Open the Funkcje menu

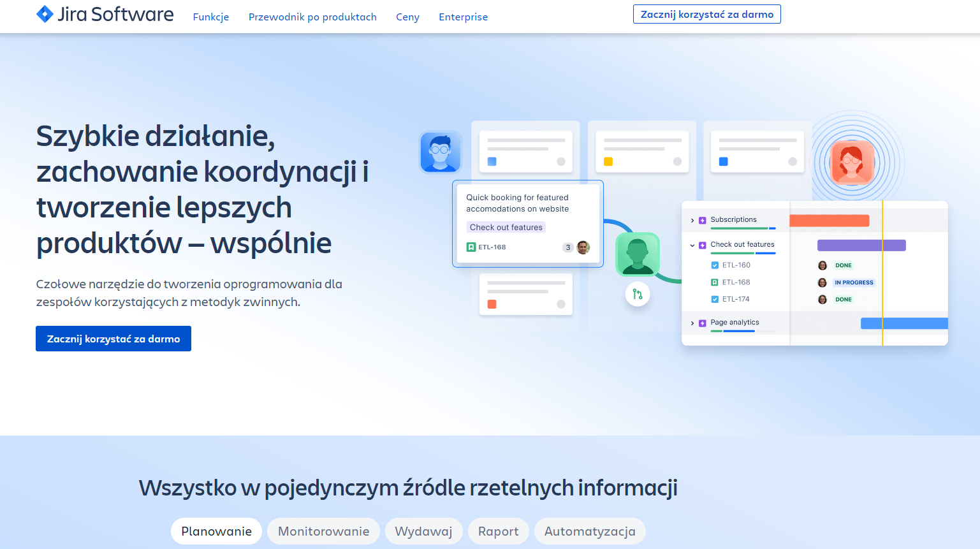pyautogui.click(x=211, y=17)
